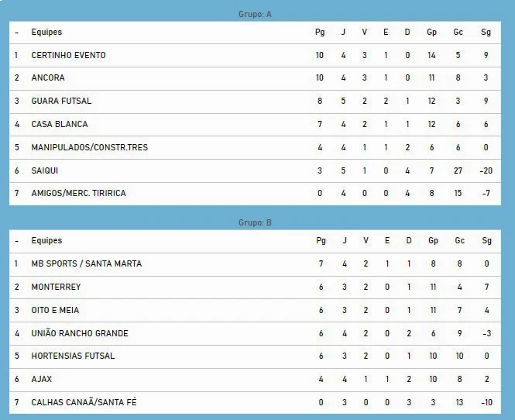This screenshot has height=420, width=515.
Task: Open the GUARA FUTSAL team entry
Action: (61, 101)
